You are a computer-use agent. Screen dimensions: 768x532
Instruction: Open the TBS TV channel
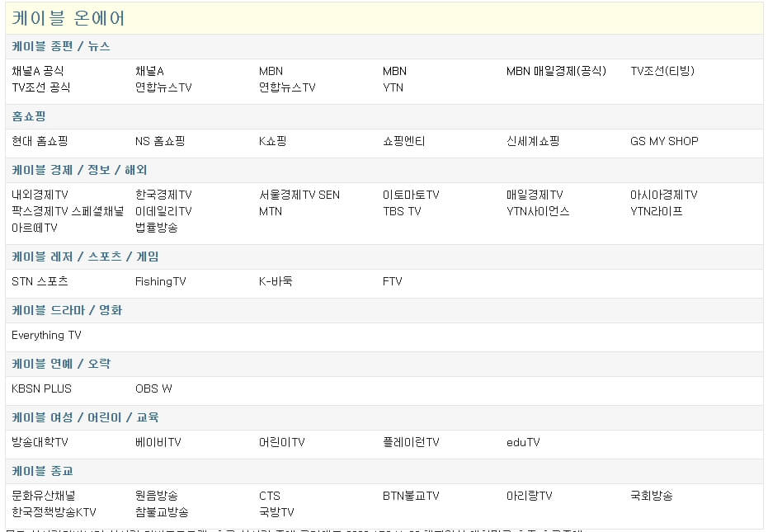(x=402, y=211)
